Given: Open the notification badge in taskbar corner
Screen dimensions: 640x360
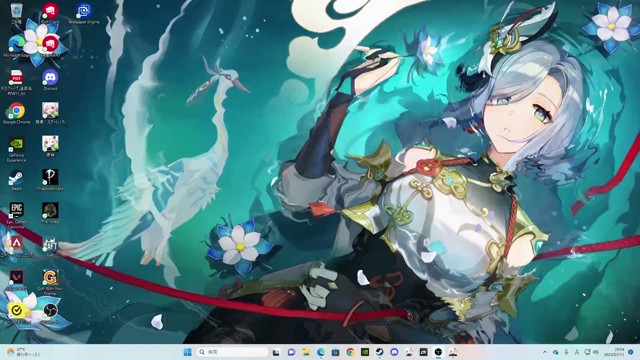Looking at the screenshot, I should pos(631,352).
